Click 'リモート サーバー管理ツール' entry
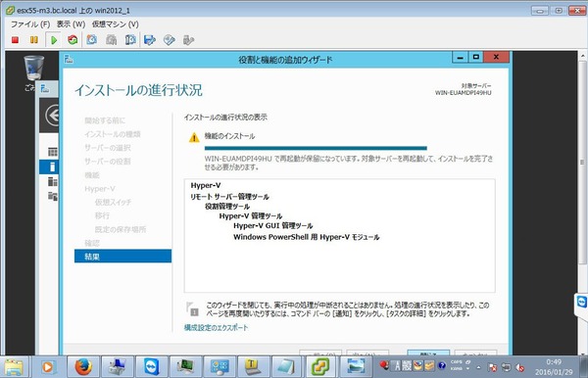This screenshot has height=378, width=588. pos(229,196)
